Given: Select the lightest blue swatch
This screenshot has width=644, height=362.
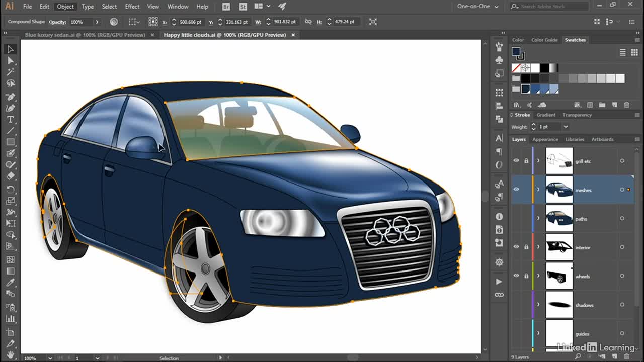Looking at the screenshot, I should (554, 89).
